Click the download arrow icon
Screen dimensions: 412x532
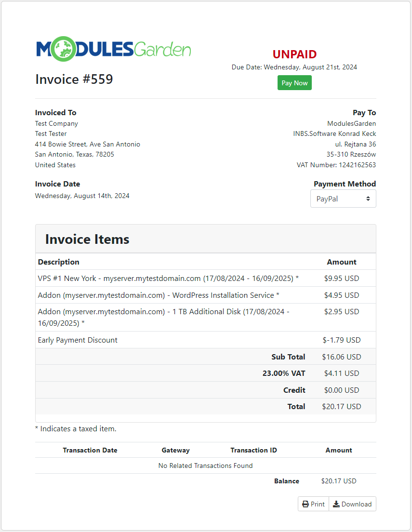(336, 504)
